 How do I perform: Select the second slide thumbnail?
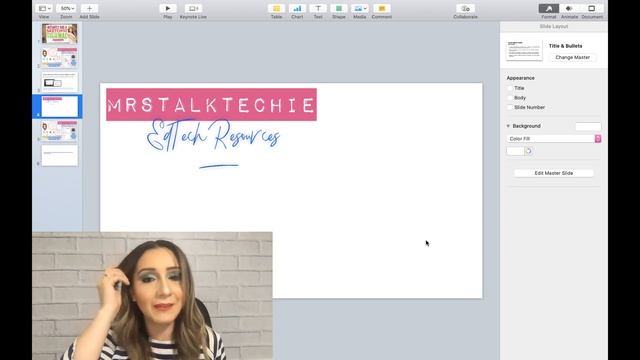(x=59, y=58)
